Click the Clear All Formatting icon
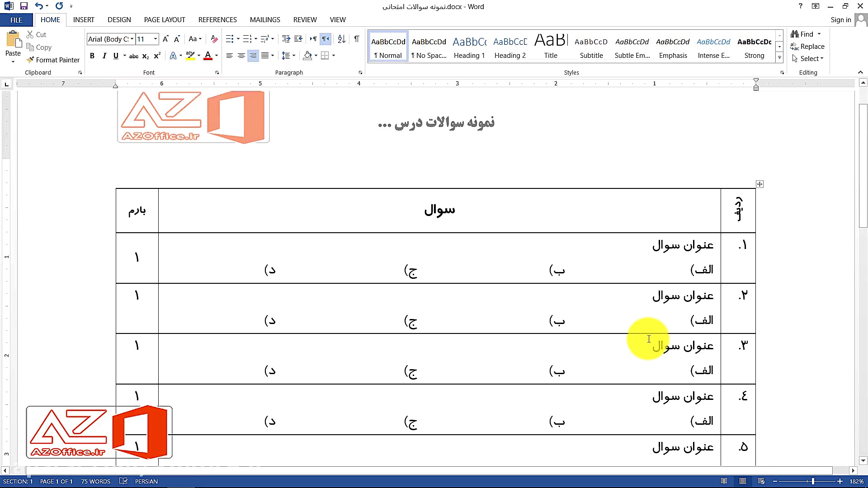This screenshot has width=868, height=488. [213, 39]
